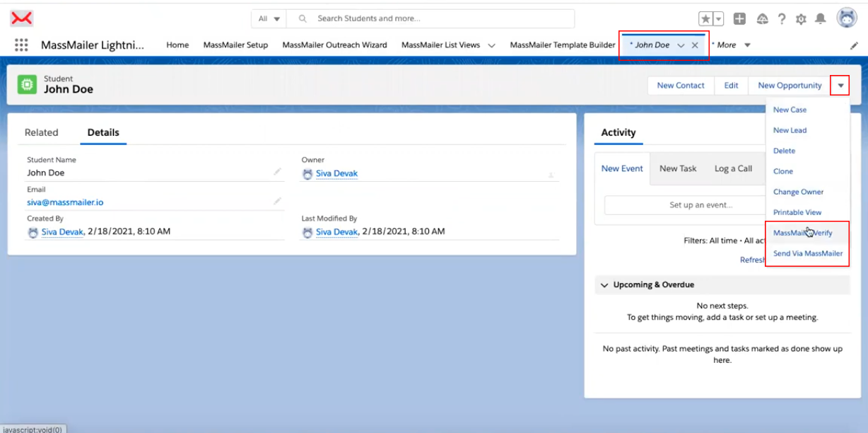Screen dimensions: 868x433
Task: Click the New Opportunity button
Action: click(x=790, y=86)
